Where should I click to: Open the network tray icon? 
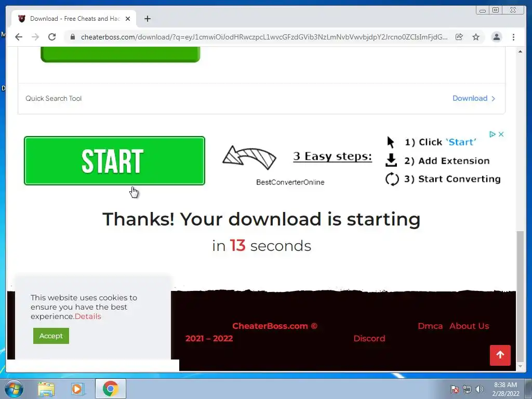click(x=467, y=389)
